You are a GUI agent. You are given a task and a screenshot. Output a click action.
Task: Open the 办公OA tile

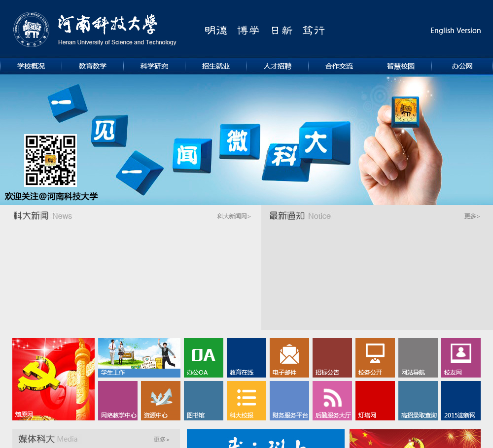[204, 358]
